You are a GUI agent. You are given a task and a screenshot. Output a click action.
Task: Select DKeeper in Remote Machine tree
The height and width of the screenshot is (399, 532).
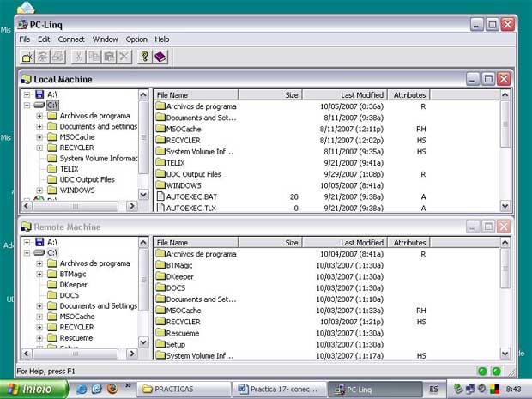point(73,285)
